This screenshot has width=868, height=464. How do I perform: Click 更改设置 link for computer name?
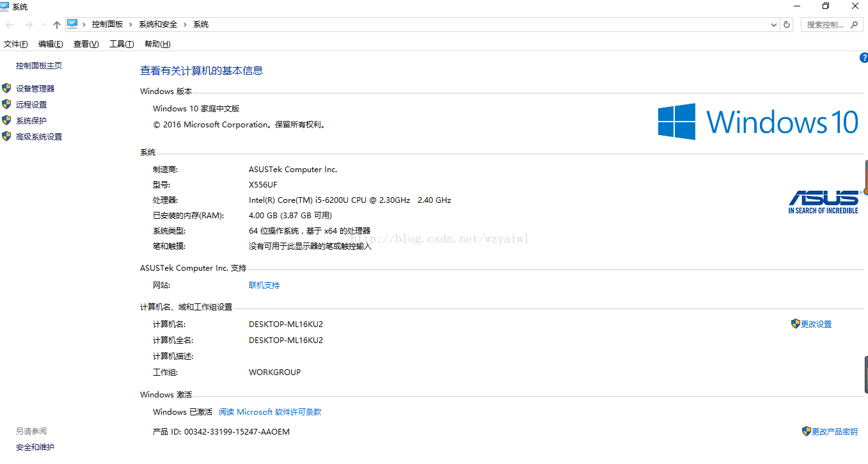[816, 324]
